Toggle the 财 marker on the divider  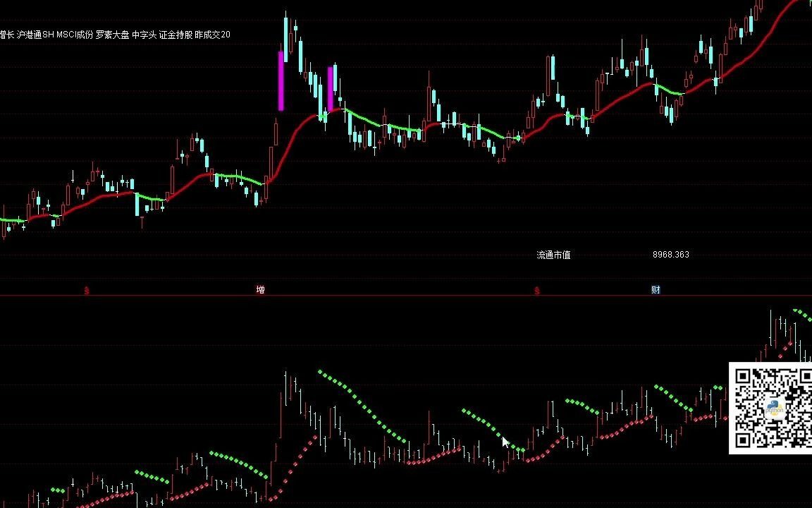pyautogui.click(x=655, y=289)
